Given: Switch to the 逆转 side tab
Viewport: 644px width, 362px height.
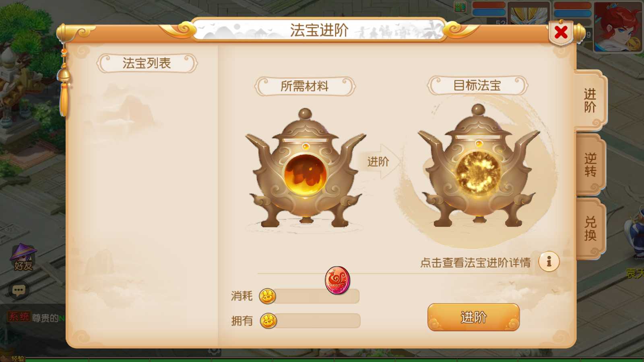Looking at the screenshot, I should [590, 165].
